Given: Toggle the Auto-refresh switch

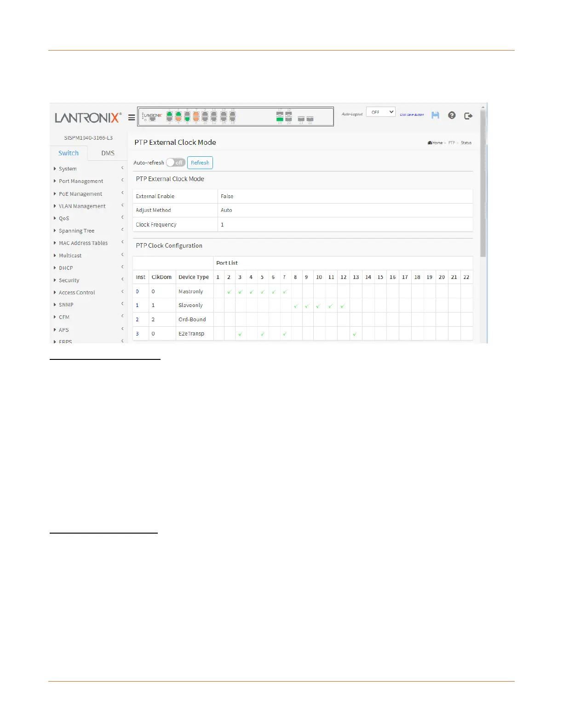Looking at the screenshot, I should [176, 163].
